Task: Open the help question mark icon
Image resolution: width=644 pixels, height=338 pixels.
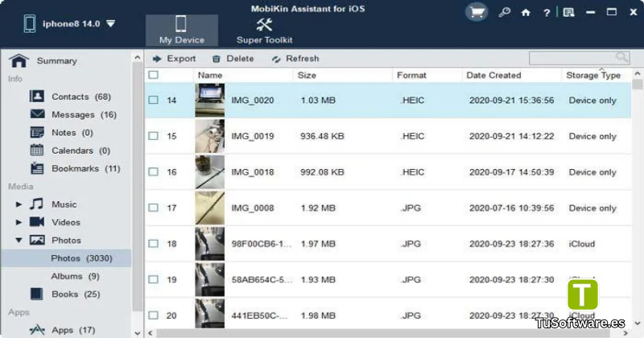Action: (x=547, y=13)
